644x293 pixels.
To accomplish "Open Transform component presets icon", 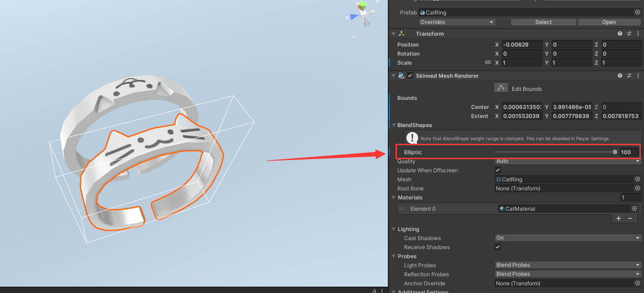I will [629, 34].
